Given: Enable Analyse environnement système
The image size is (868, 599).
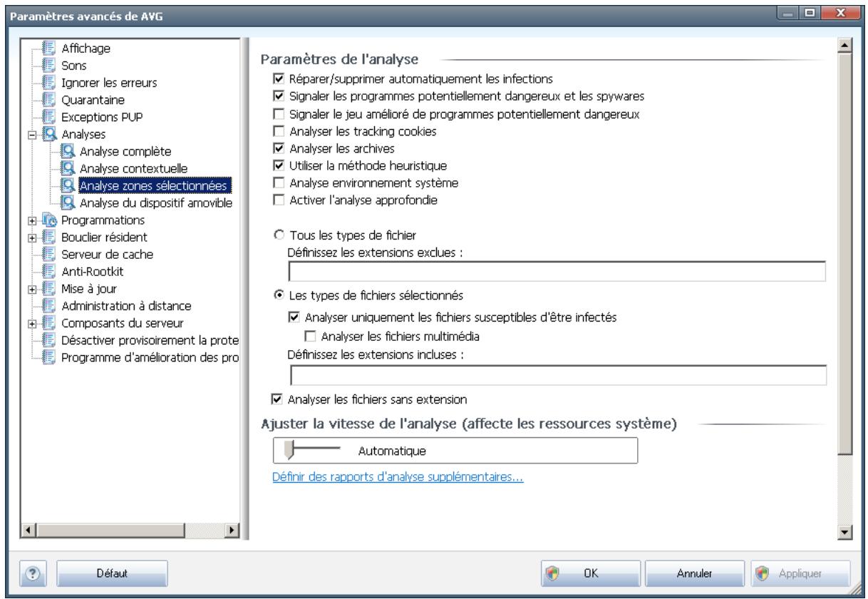Looking at the screenshot, I should click(x=278, y=183).
